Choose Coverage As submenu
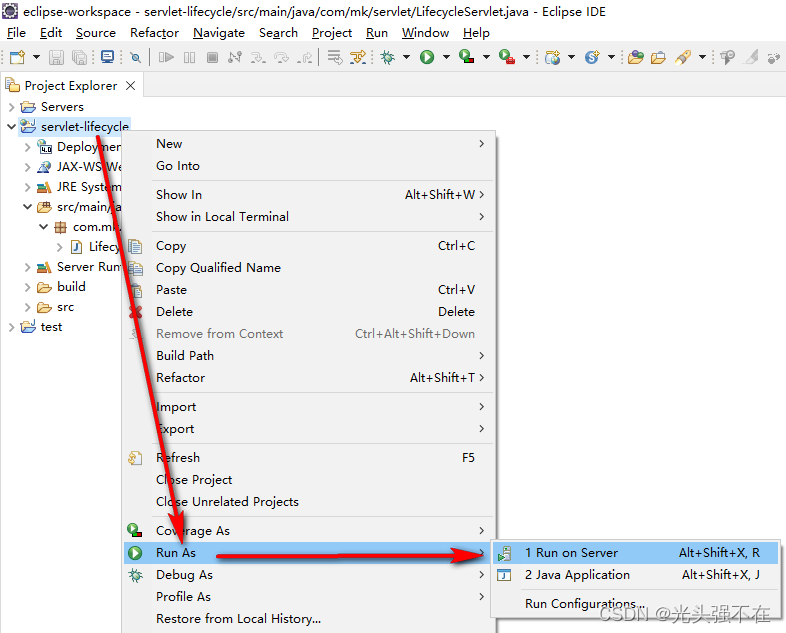Screen dimensions: 786x633 [308, 531]
